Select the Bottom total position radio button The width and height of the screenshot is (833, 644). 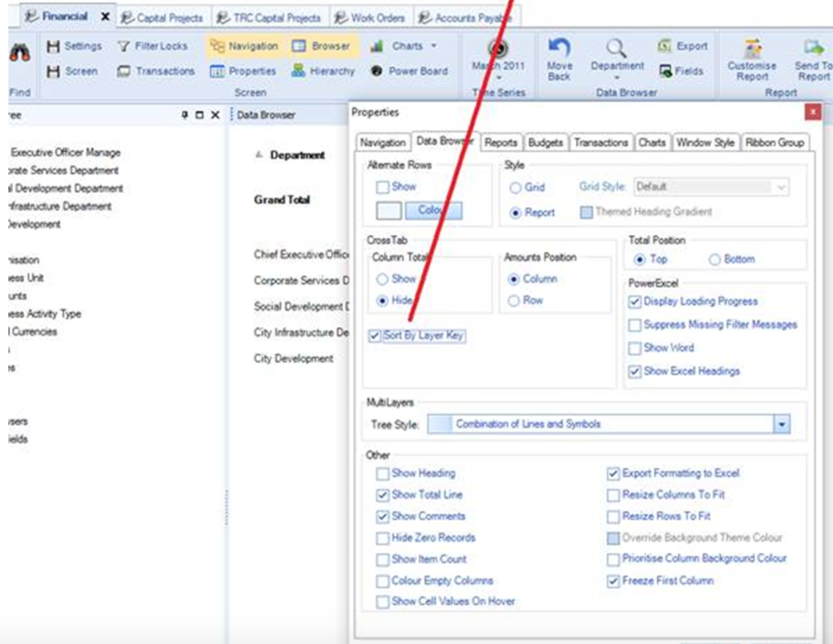715,259
